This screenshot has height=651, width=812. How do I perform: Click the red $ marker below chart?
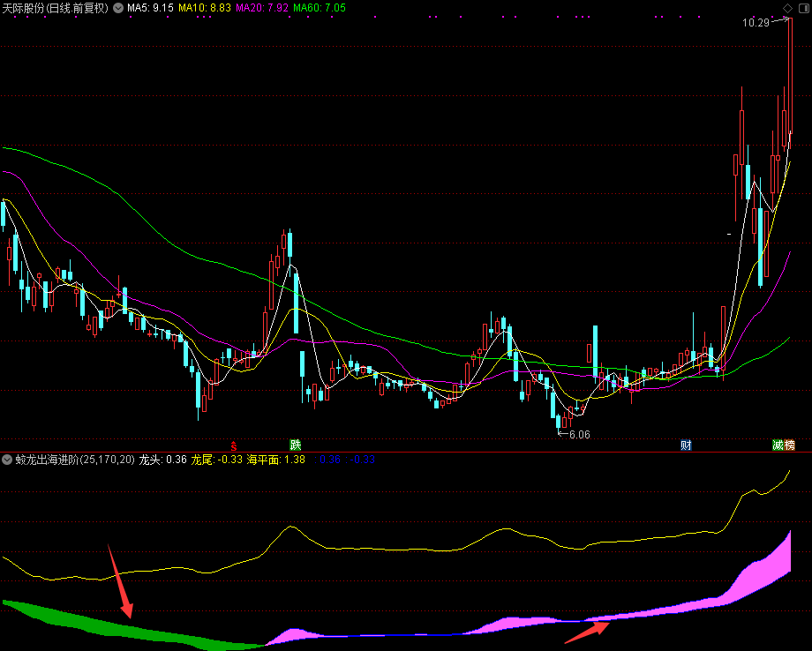click(x=234, y=445)
